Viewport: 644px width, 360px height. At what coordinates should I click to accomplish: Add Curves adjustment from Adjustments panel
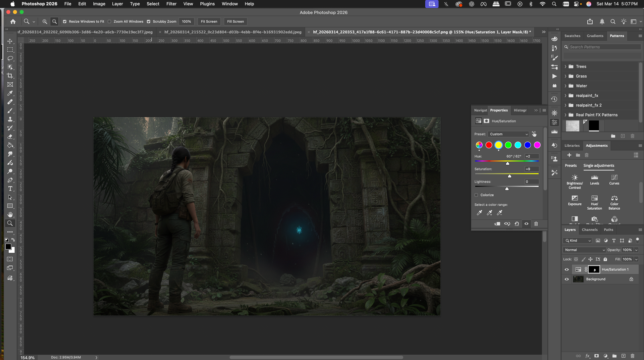pyautogui.click(x=614, y=179)
